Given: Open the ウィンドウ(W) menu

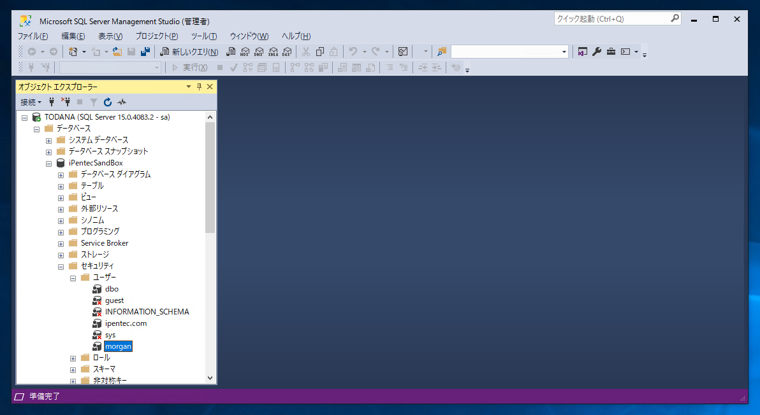Looking at the screenshot, I should pyautogui.click(x=249, y=36).
